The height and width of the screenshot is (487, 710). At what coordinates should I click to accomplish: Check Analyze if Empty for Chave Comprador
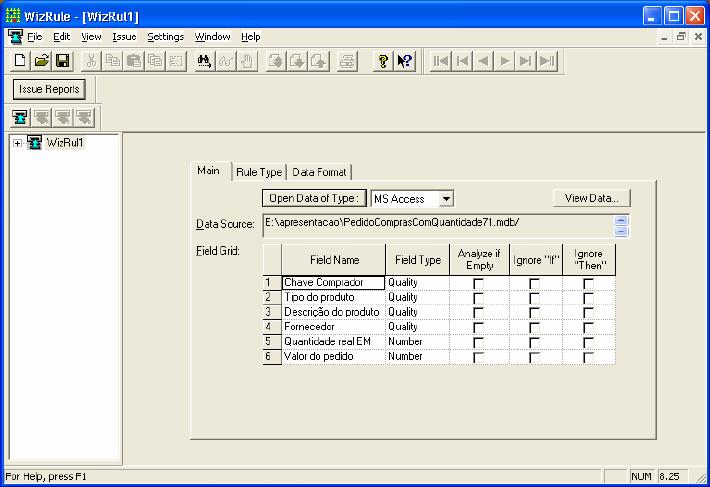478,284
